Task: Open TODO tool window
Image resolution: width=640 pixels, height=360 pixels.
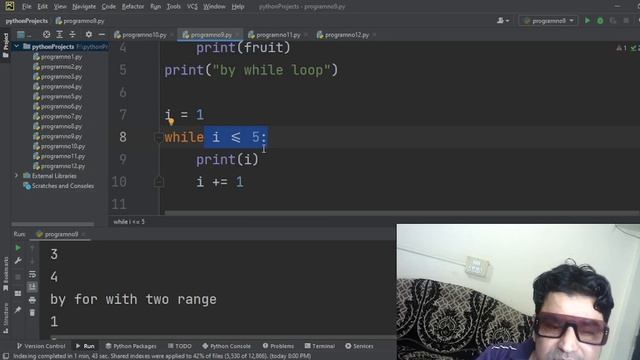Action: 180,346
